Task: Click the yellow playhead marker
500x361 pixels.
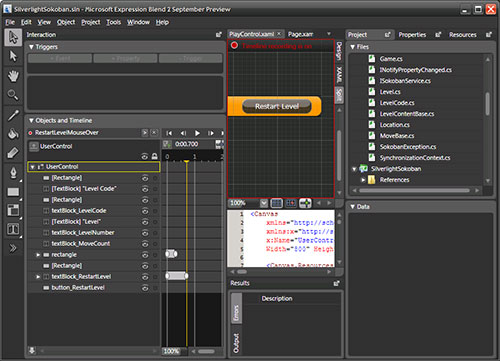Action: pos(186,161)
